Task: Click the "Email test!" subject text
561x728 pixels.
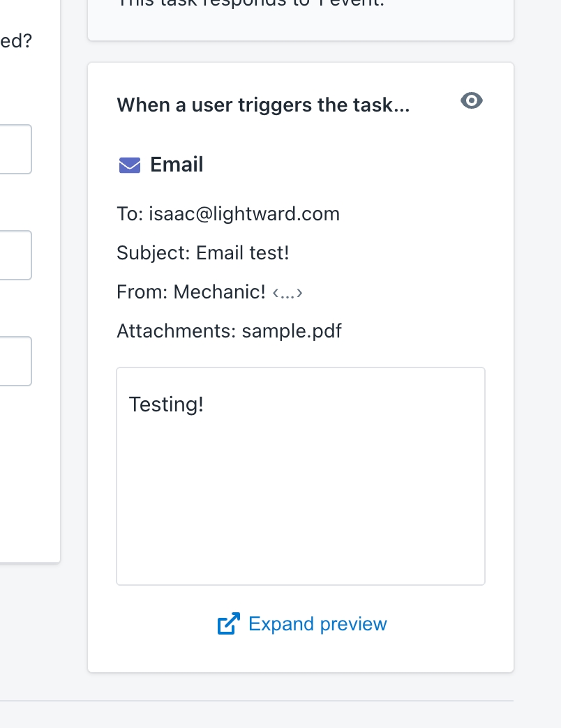Action: (x=242, y=252)
